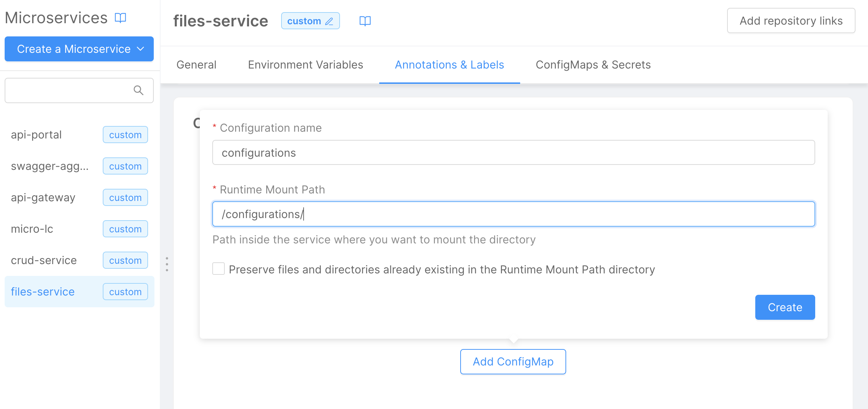
Task: Open the Environment Variables tab
Action: [305, 65]
